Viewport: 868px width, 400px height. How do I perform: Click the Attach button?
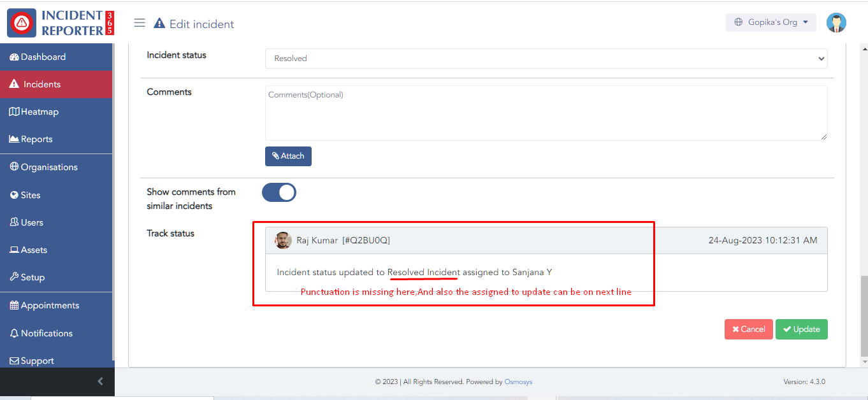(288, 156)
